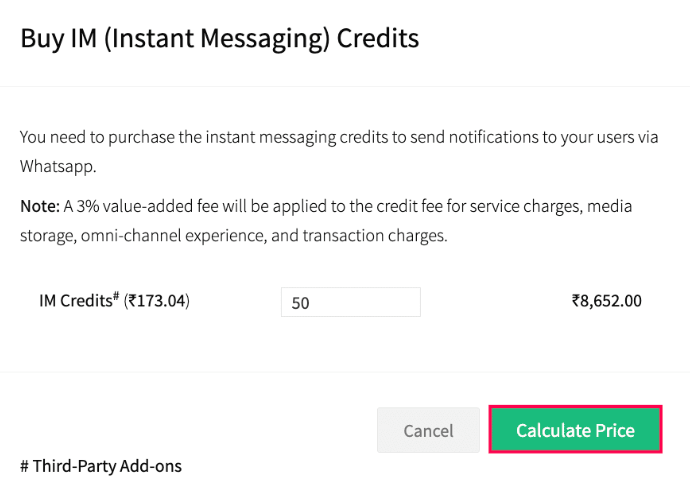Image resolution: width=690 pixels, height=492 pixels.
Task: Click the superscript hash after IM Credits
Action: click(x=116, y=297)
